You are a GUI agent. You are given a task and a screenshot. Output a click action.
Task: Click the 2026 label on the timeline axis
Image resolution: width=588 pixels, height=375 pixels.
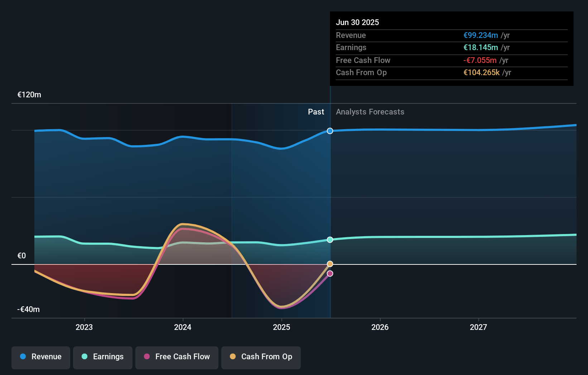[380, 327]
